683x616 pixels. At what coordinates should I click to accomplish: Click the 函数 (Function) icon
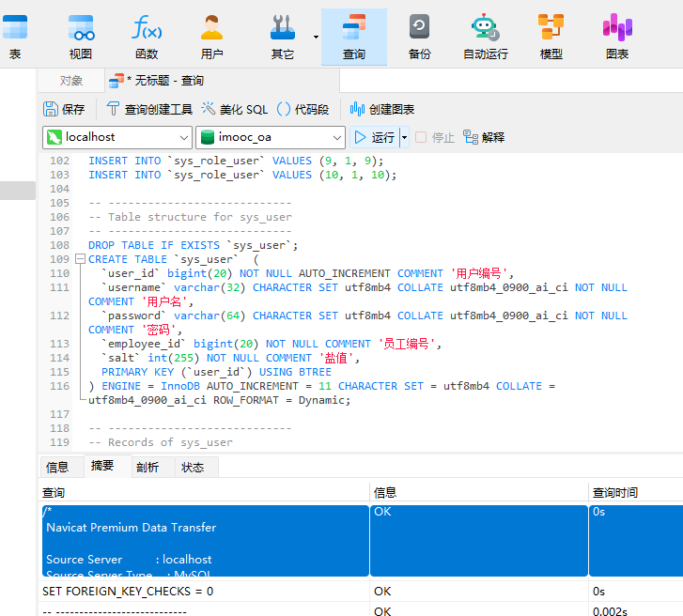pyautogui.click(x=147, y=36)
